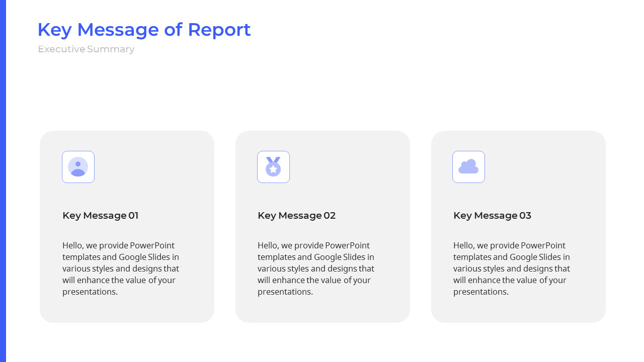Select the first gray card background
This screenshot has height=362, width=644.
click(127, 307)
